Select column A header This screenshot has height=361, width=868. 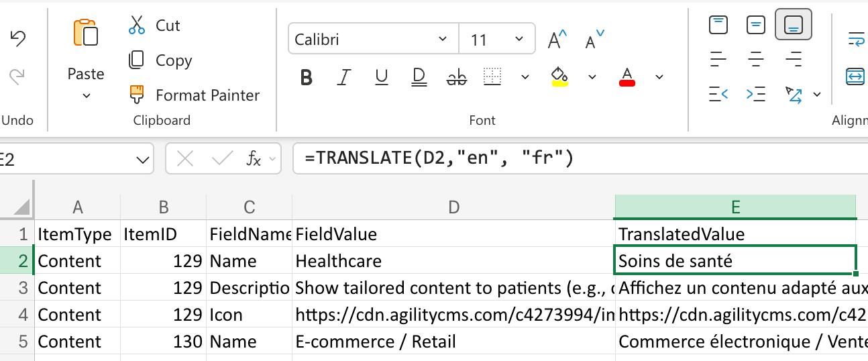tap(78, 207)
